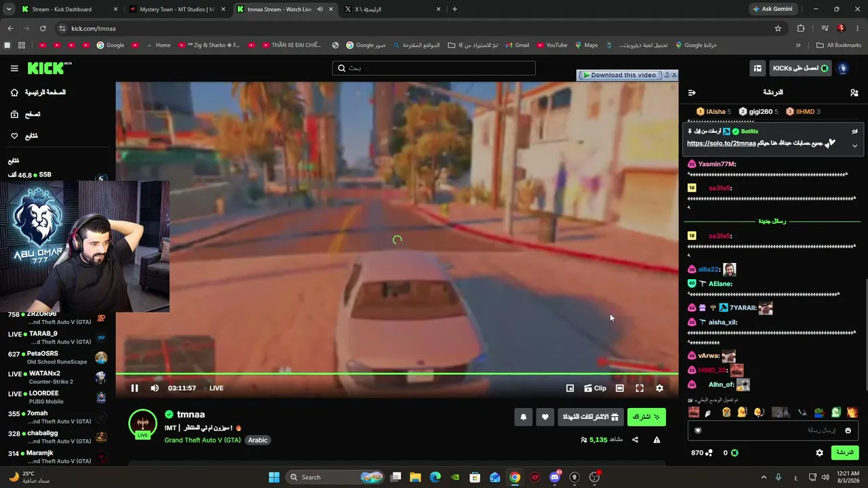Bookmark this page with the star
This screenshot has width=868, height=488.
pyautogui.click(x=778, y=28)
